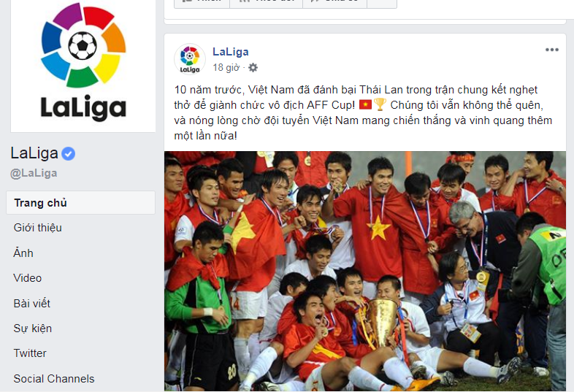Click the @LaLiga username handle
The height and width of the screenshot is (392, 574).
point(34,173)
